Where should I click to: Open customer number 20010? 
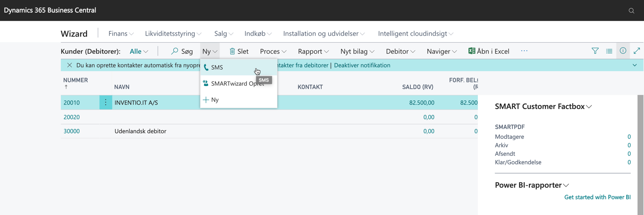tap(72, 103)
